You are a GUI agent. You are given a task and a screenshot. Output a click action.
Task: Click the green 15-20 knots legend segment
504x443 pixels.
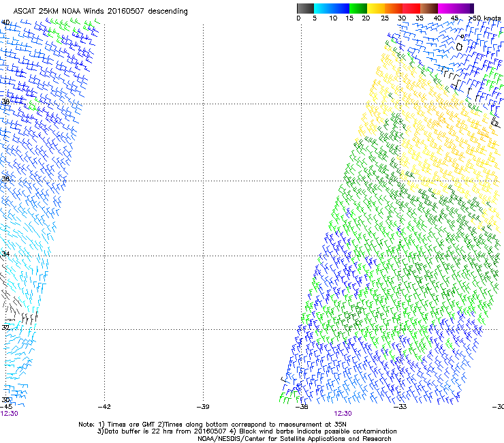[x=358, y=8]
